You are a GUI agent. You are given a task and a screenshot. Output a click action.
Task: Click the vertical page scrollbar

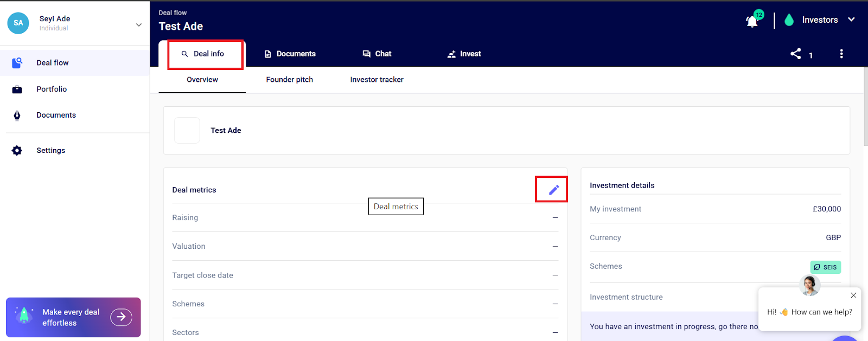click(865, 108)
